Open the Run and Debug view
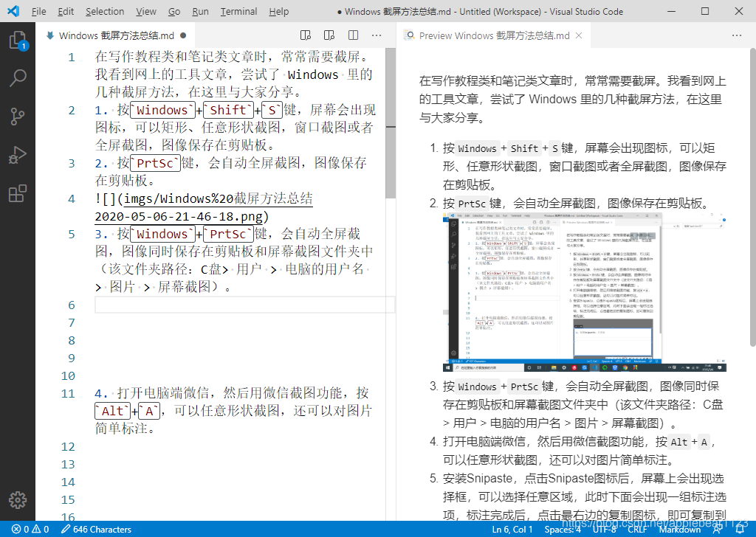756x537 pixels. coord(18,155)
